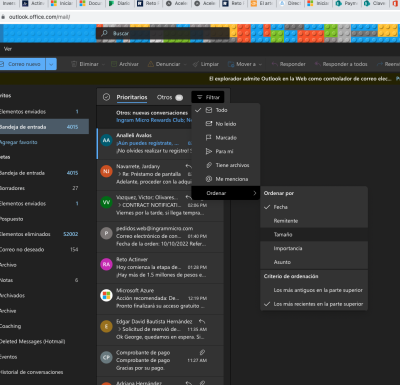Filter by Tiene archivos
Screen dimensions: 400x385
(x=226, y=165)
